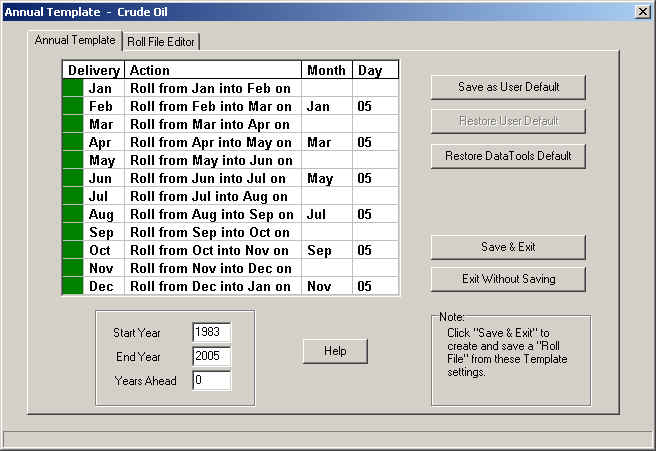
Task: Click the Day cell '05' in Apr row
Action: pos(375,142)
